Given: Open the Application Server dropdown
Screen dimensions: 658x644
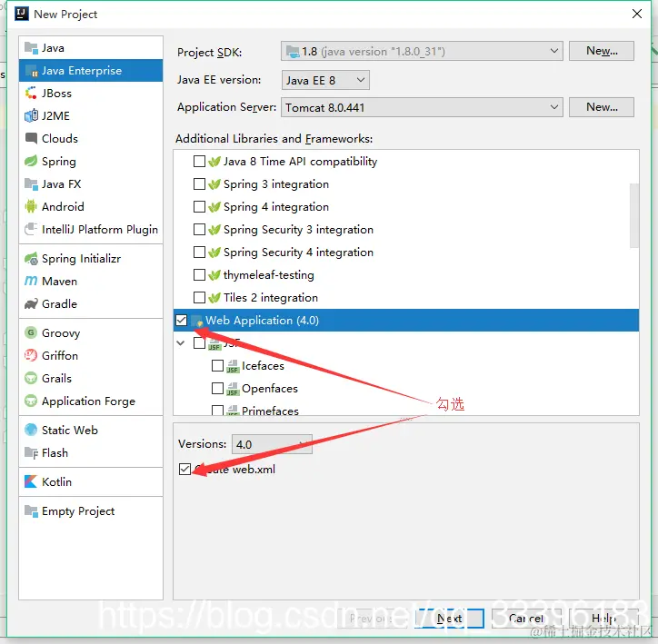Looking at the screenshot, I should pyautogui.click(x=422, y=107).
